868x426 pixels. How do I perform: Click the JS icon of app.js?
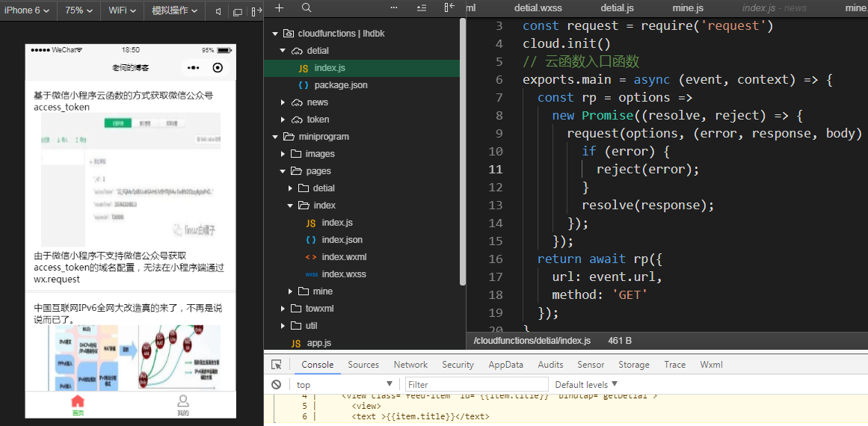tap(296, 343)
